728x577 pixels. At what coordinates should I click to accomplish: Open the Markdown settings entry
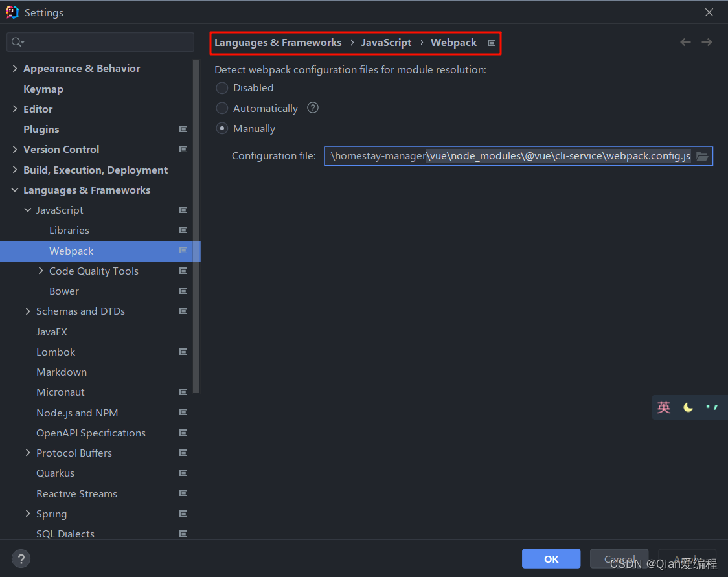[62, 372]
